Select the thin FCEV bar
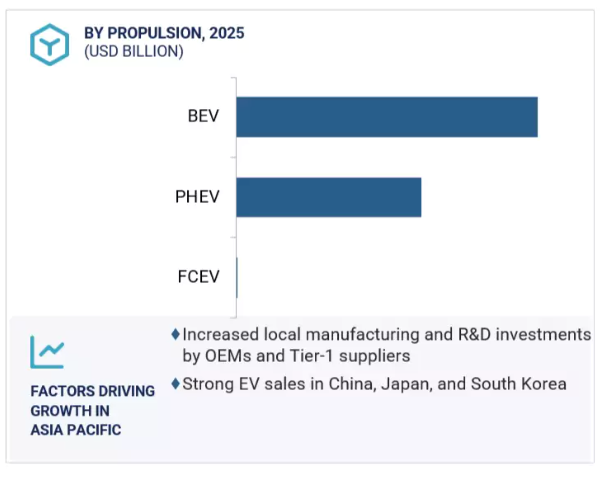This screenshot has height=481, width=607. coord(237,278)
